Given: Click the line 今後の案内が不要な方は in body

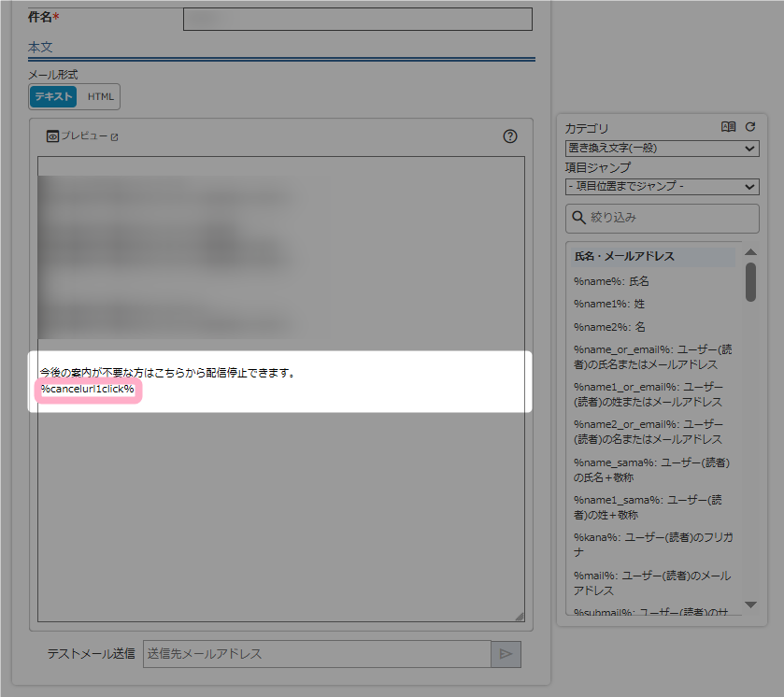Looking at the screenshot, I should click(x=168, y=373).
